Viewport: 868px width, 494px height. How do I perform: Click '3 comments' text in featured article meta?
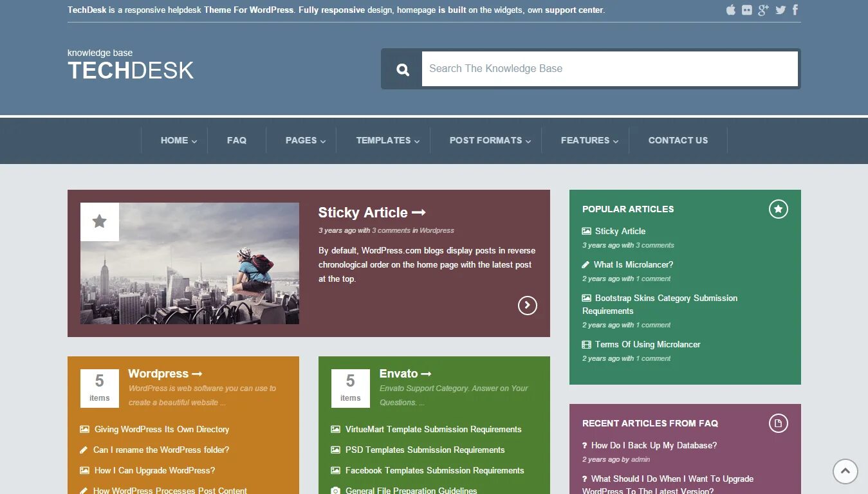point(391,230)
